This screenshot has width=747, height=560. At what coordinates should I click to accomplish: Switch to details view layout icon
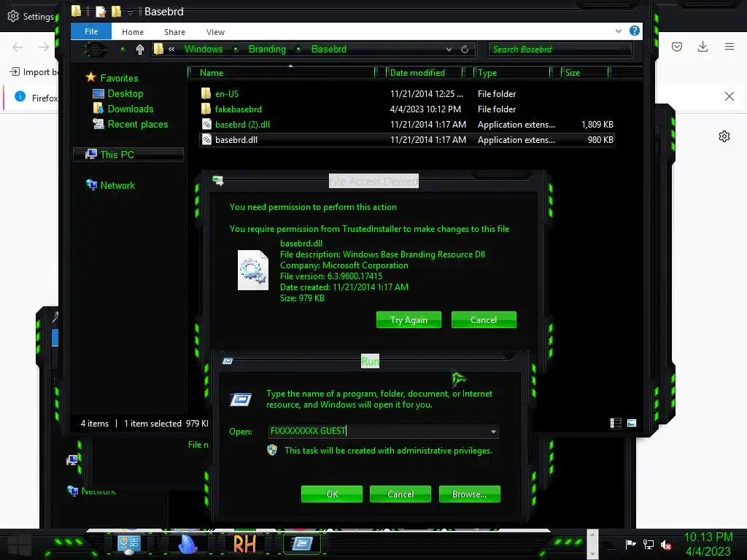616,424
